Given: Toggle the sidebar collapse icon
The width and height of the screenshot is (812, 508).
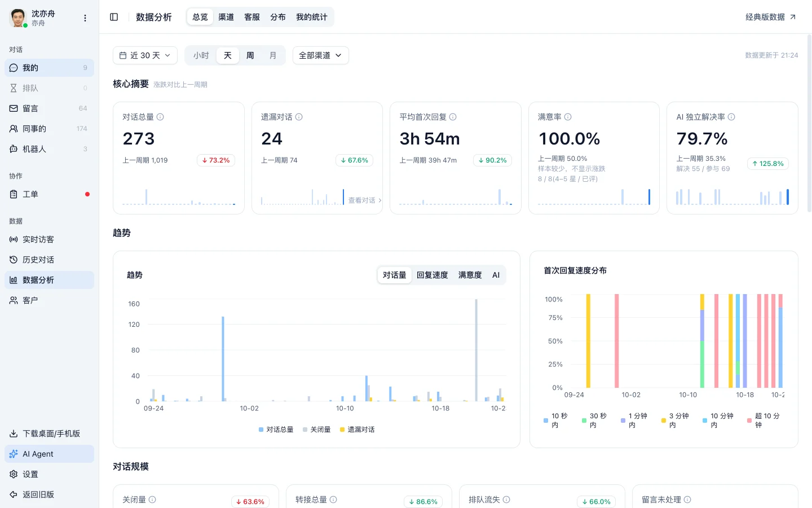Looking at the screenshot, I should [114, 17].
